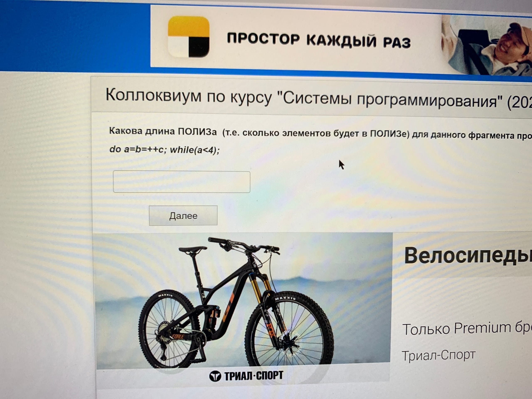Click the blue header area left of the banner

point(75,36)
